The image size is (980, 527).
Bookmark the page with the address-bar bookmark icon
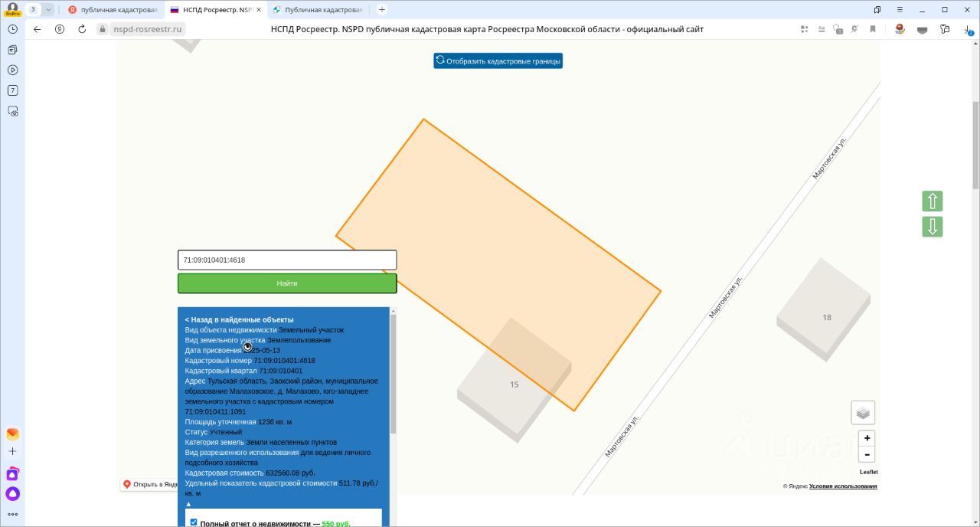click(x=872, y=29)
